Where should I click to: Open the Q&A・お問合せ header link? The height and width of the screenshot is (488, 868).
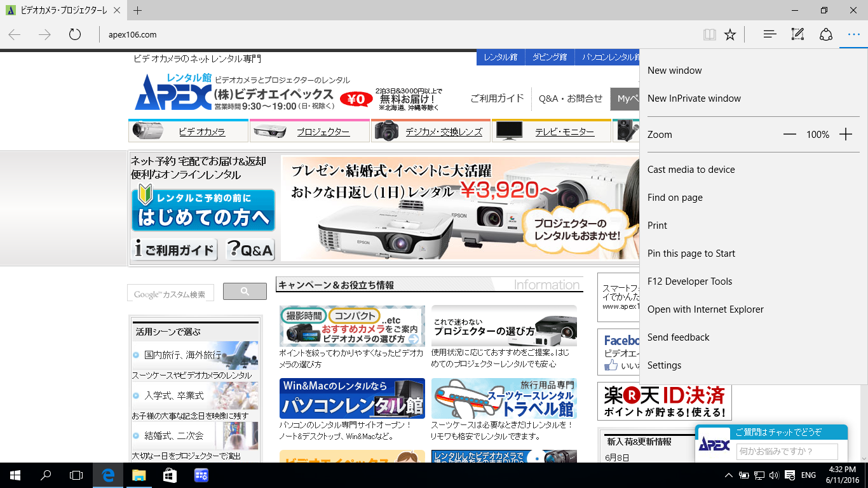[x=571, y=98]
